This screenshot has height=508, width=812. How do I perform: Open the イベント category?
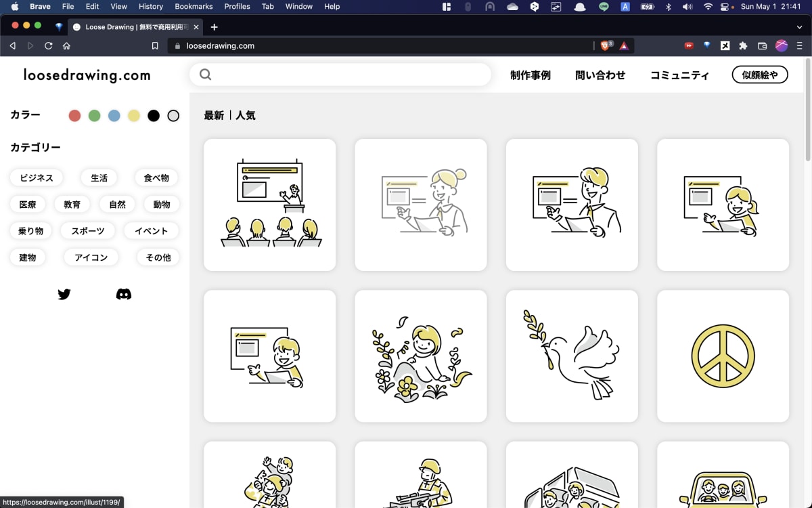152,230
